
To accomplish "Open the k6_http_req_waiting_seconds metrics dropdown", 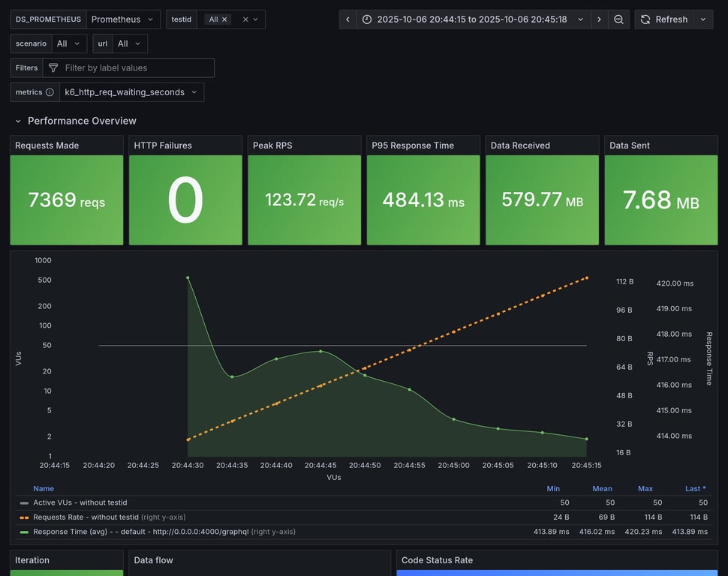I will pyautogui.click(x=131, y=92).
